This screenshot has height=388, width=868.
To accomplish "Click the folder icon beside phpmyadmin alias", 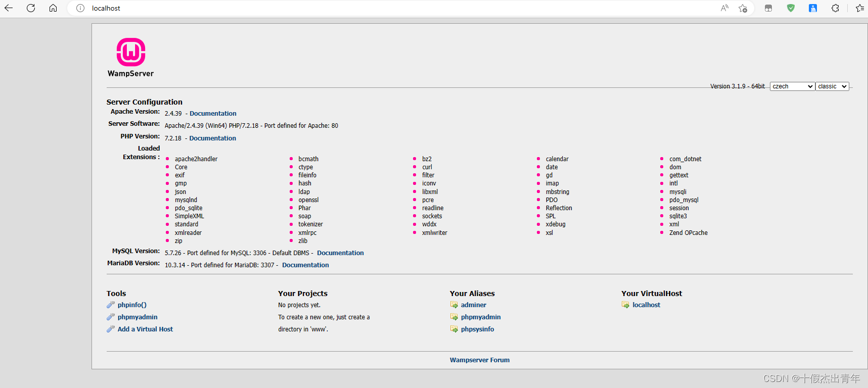I will [x=454, y=317].
